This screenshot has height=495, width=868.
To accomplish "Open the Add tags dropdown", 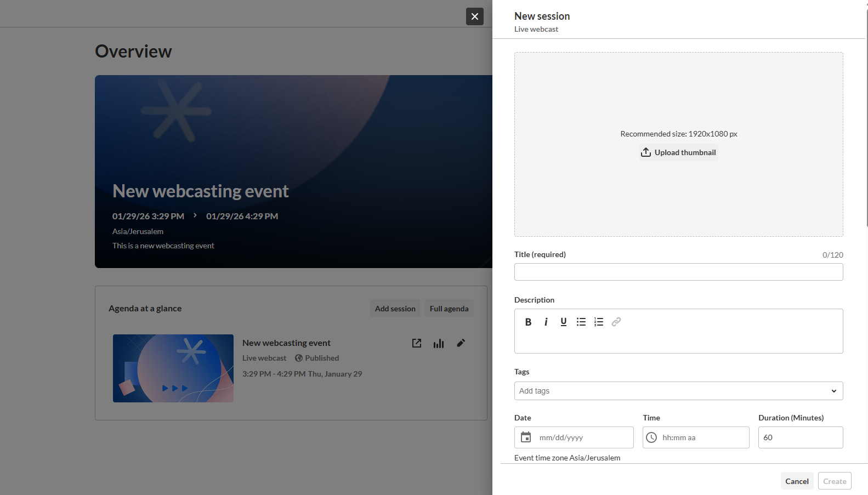I will 679,391.
